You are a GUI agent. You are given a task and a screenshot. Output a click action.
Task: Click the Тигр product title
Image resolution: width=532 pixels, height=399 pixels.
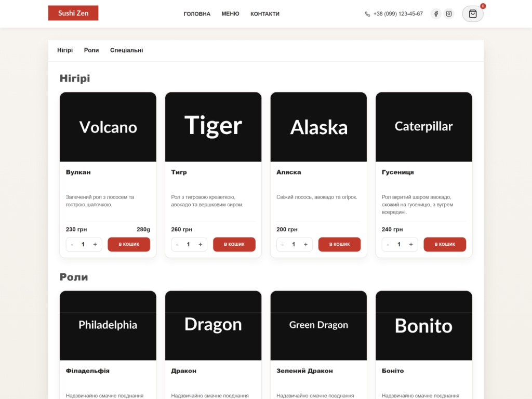(179, 172)
